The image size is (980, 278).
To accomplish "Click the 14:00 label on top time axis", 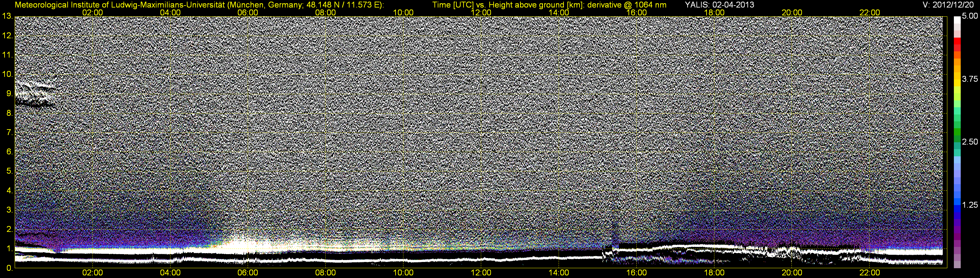I will point(559,12).
